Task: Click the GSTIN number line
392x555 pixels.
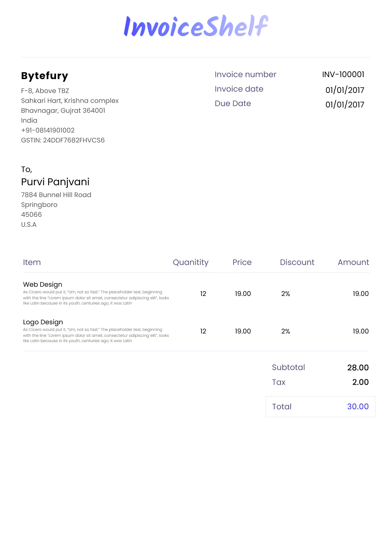Action: pyautogui.click(x=63, y=140)
